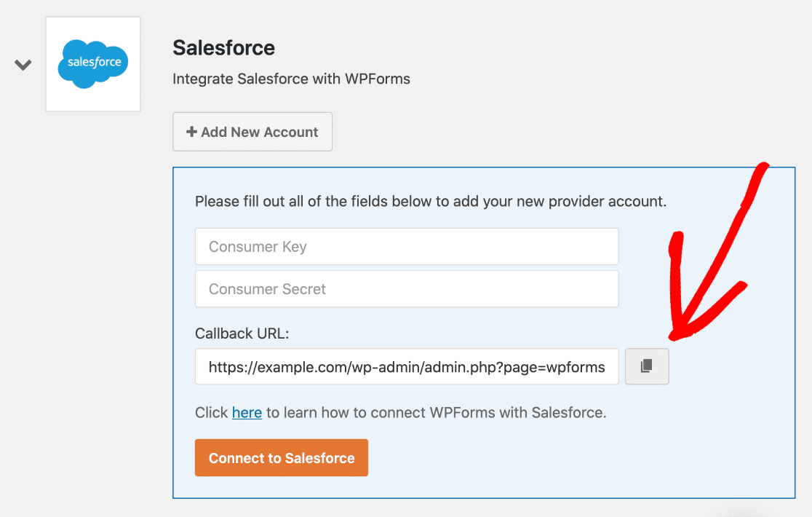Click the Salesforce heading title
This screenshot has width=812, height=517.
[x=223, y=48]
